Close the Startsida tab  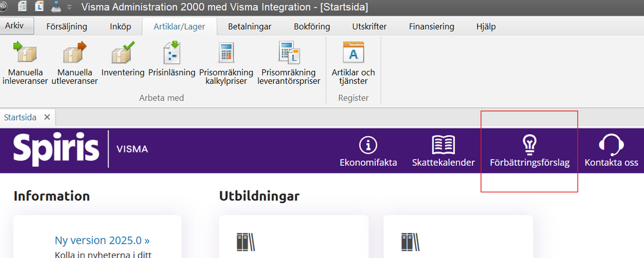47,117
